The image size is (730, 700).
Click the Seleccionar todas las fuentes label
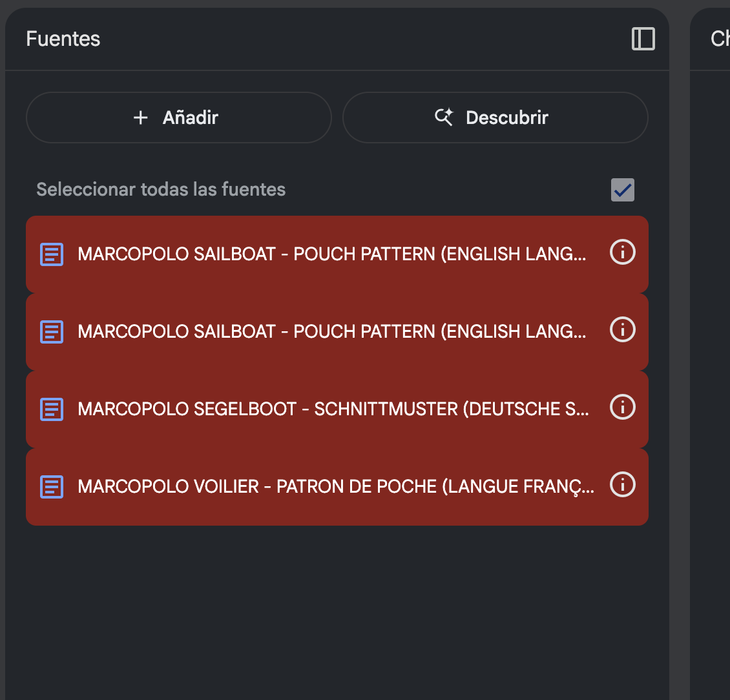tap(161, 189)
